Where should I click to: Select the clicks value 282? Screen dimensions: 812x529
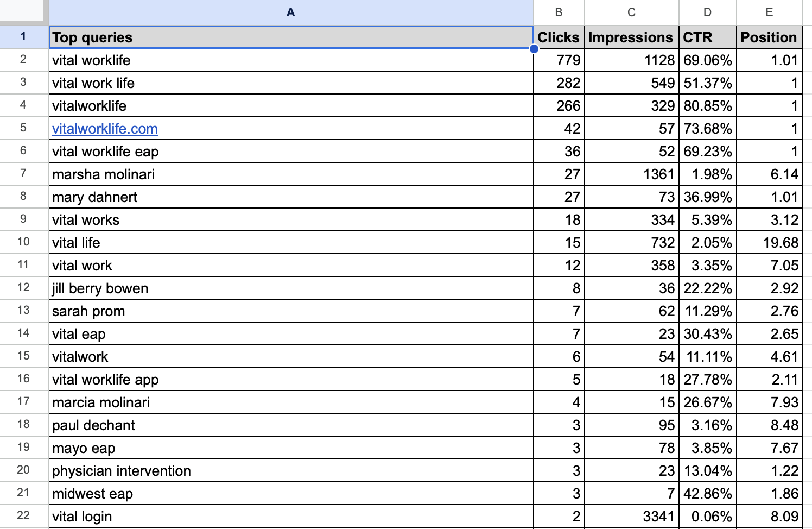coord(559,83)
